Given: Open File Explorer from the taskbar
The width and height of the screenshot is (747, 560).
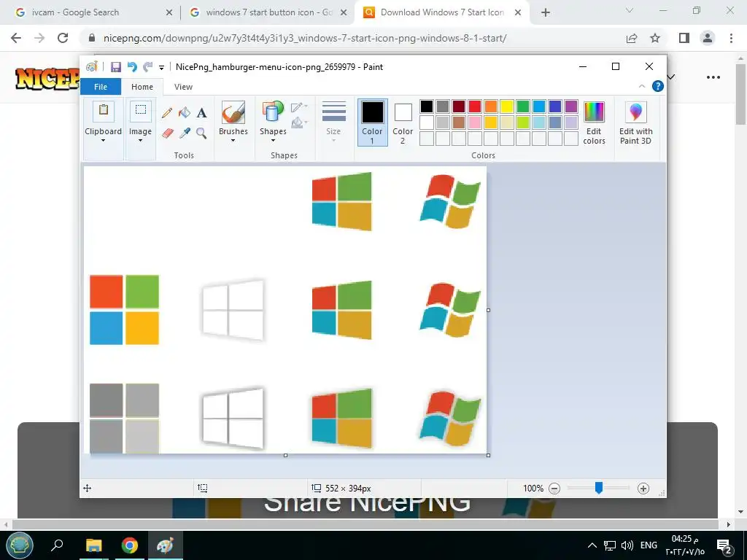Looking at the screenshot, I should click(x=94, y=545).
